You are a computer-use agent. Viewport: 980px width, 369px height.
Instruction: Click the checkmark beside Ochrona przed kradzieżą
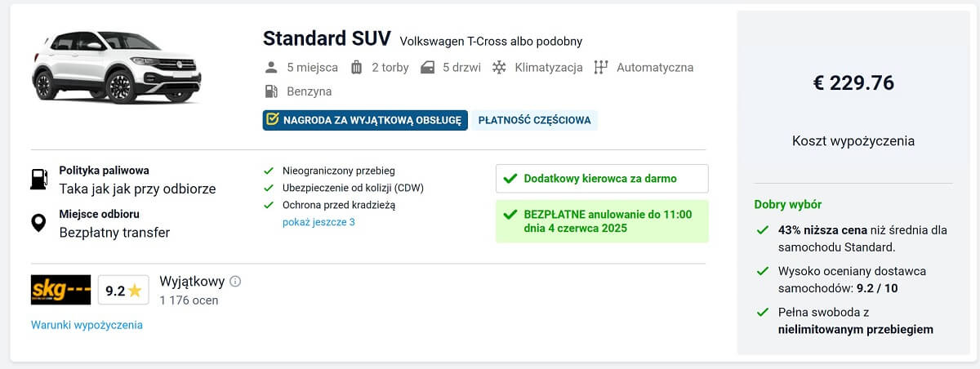click(x=268, y=206)
